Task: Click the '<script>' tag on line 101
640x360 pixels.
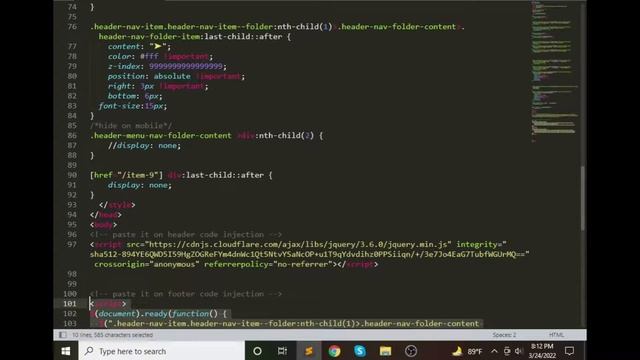Action: pos(108,304)
